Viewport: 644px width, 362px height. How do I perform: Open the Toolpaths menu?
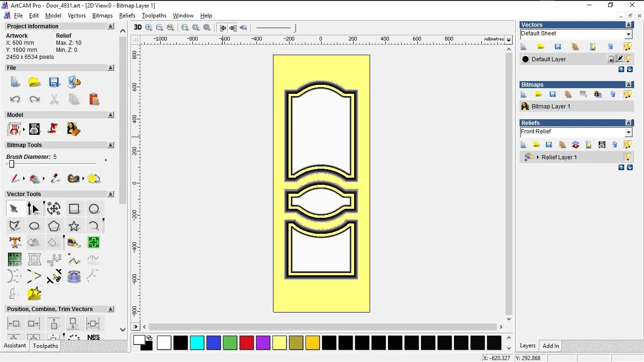pyautogui.click(x=154, y=16)
